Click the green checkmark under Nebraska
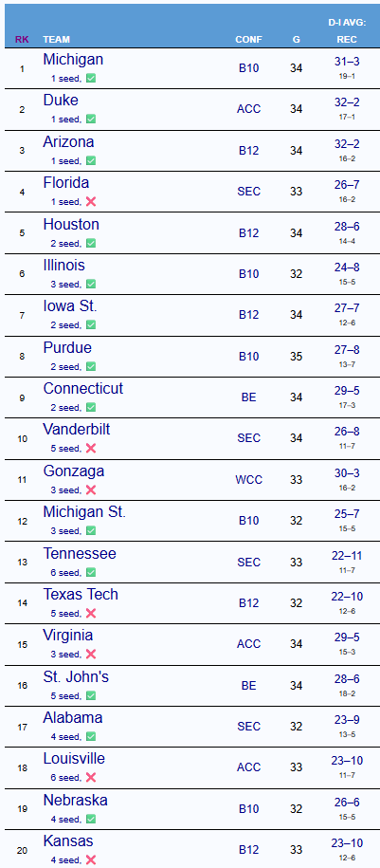This screenshot has height=868, width=380. (x=91, y=819)
